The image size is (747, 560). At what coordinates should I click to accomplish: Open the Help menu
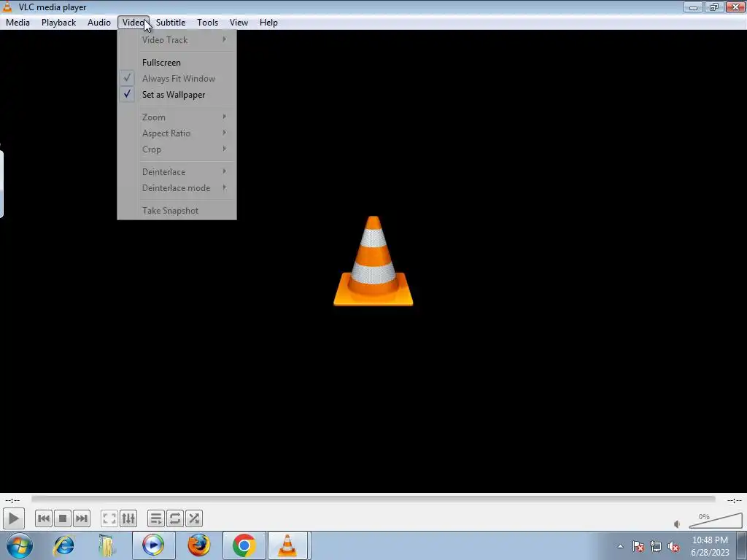[268, 23]
